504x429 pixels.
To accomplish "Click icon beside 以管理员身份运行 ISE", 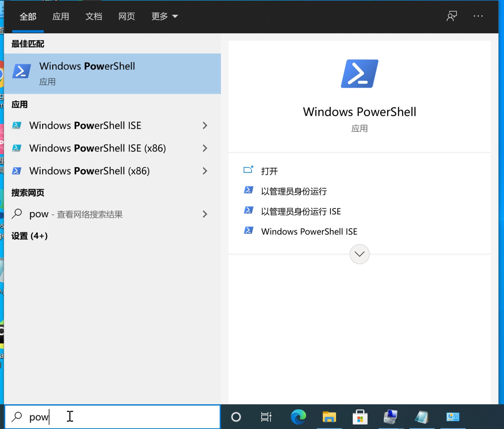I will [249, 210].
